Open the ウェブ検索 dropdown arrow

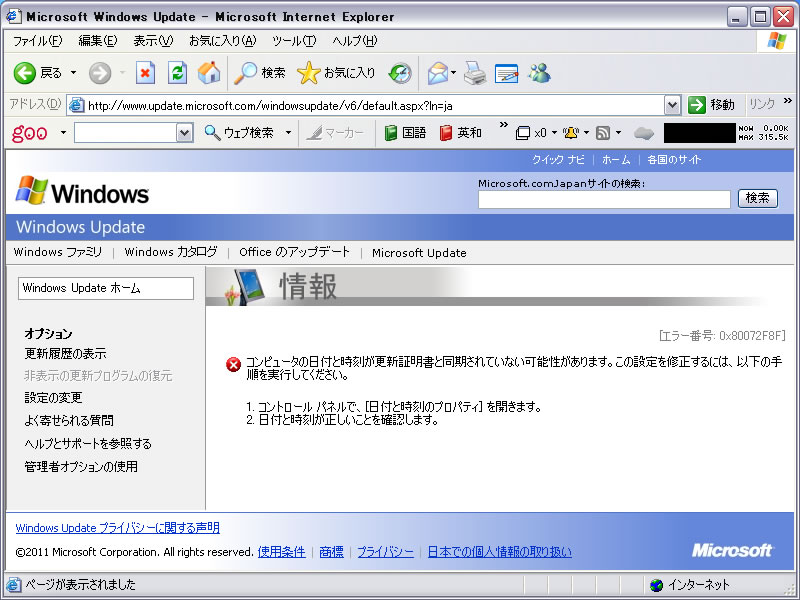pos(288,133)
